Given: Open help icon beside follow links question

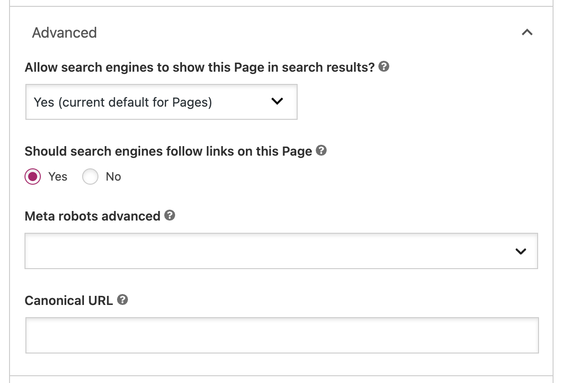Looking at the screenshot, I should [x=321, y=150].
